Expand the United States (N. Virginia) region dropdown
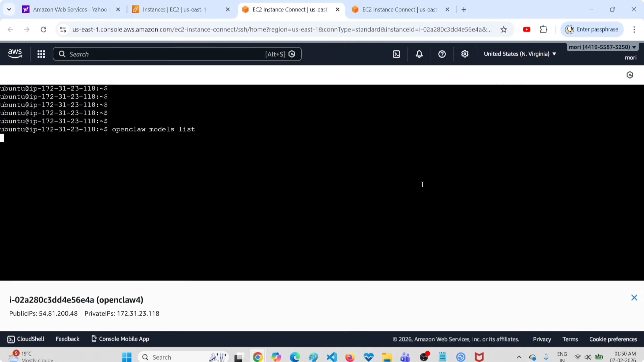The image size is (644, 362). click(x=520, y=54)
